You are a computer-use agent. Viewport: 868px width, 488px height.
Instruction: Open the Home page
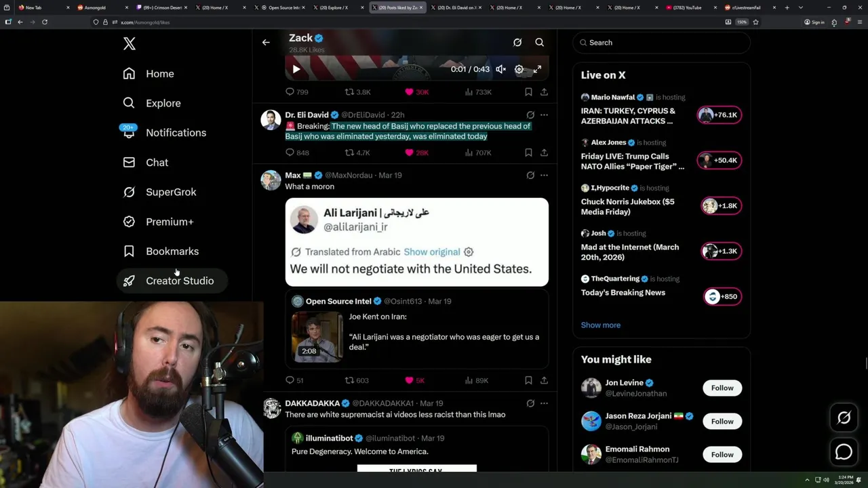(x=149, y=74)
